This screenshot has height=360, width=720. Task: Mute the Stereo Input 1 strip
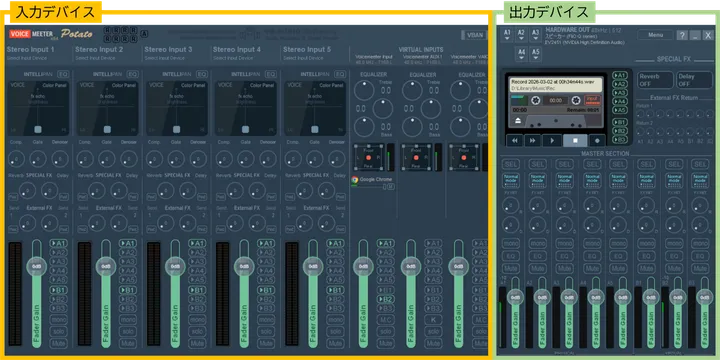click(x=58, y=343)
